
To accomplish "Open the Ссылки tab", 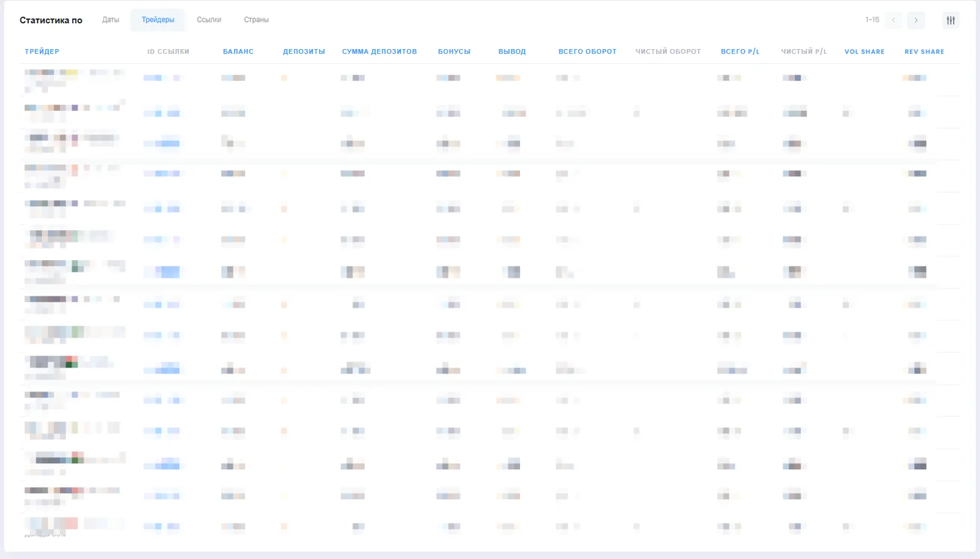I will click(x=209, y=20).
